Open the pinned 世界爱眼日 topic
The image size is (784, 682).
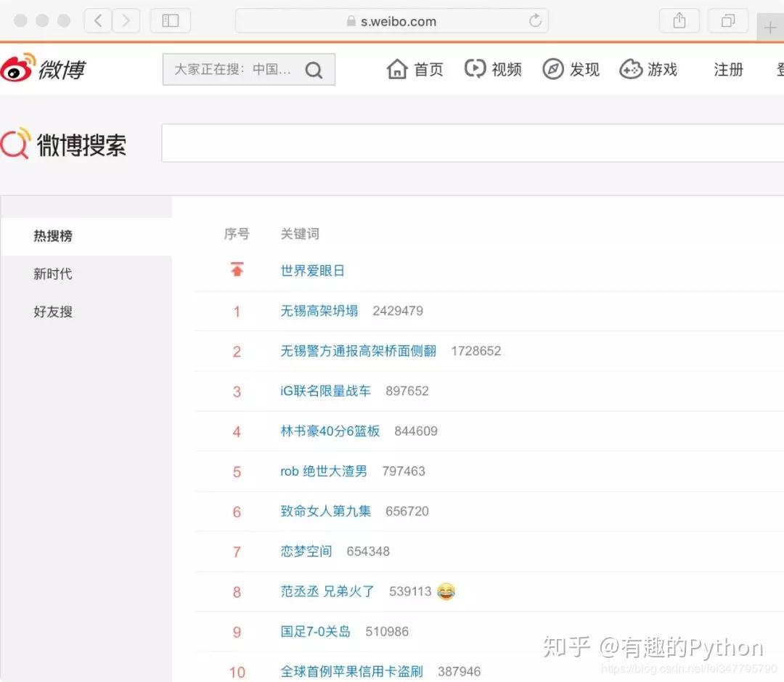click(x=312, y=270)
